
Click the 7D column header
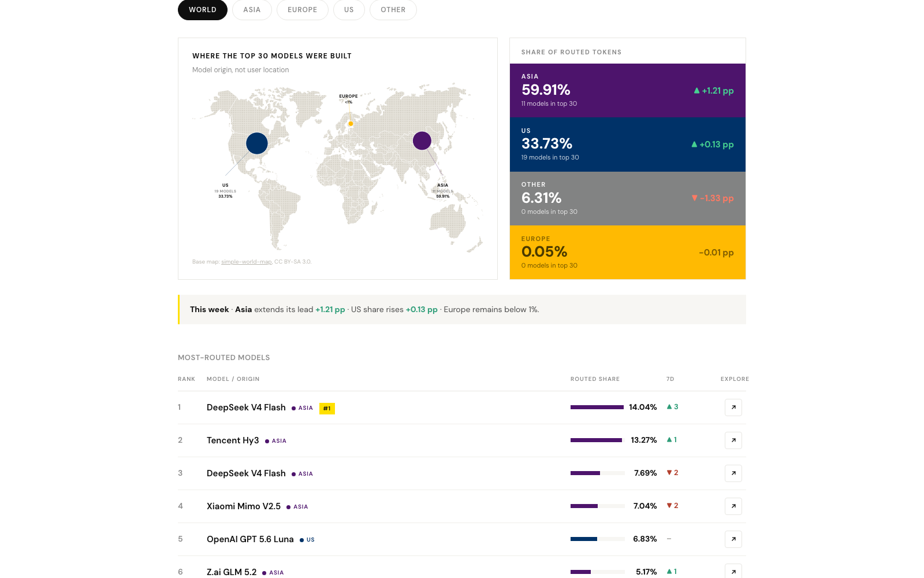coord(670,379)
